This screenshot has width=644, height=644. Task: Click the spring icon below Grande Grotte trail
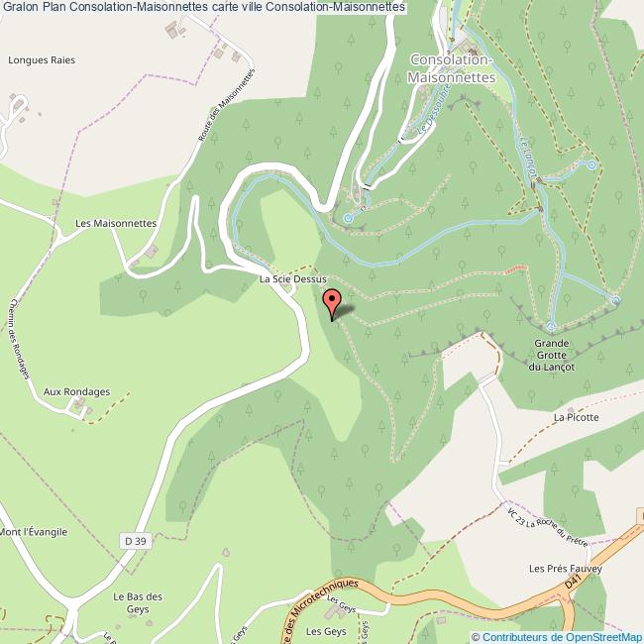pyautogui.click(x=551, y=326)
